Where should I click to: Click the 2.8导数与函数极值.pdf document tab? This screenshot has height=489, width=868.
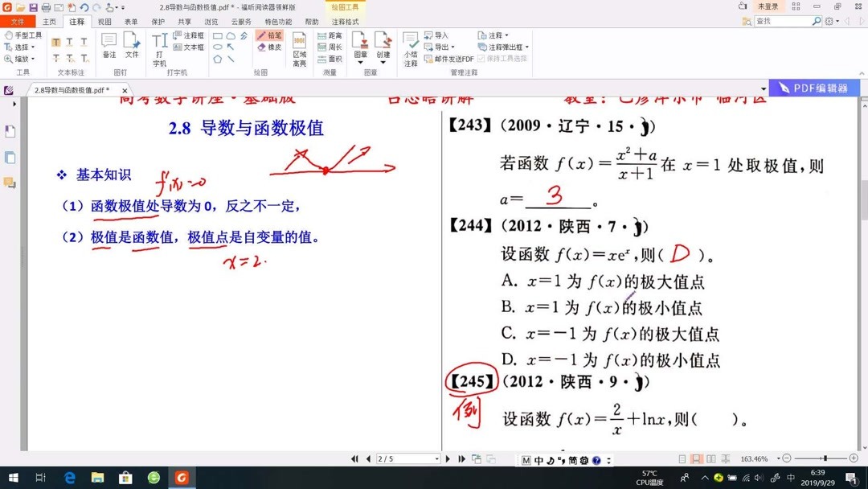72,89
